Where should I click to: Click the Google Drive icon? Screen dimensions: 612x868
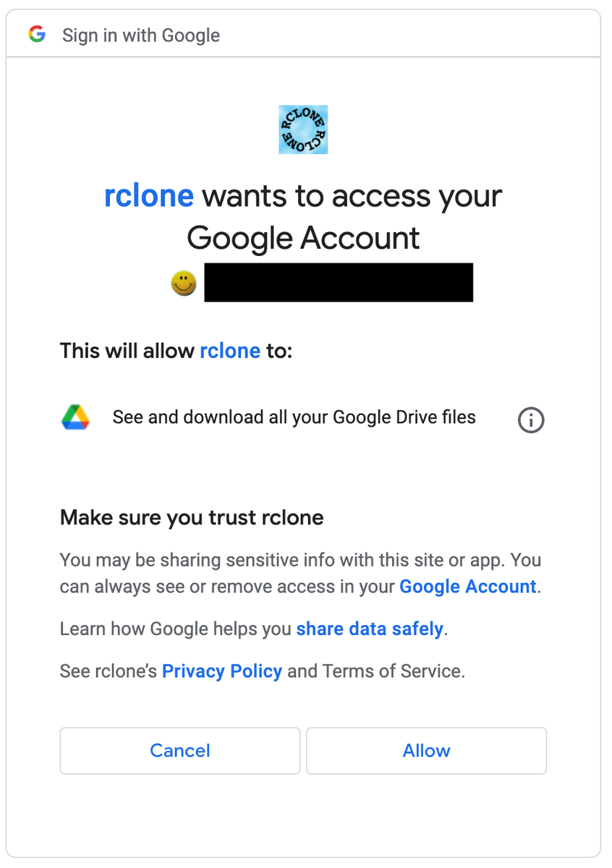click(75, 417)
